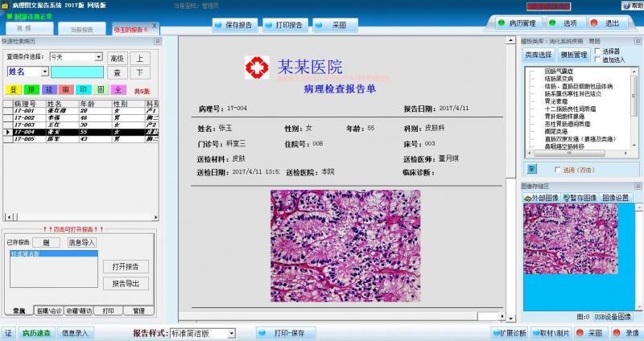Click the yellow 登 status filter swatch
The width and height of the screenshot is (644, 341).
(14, 89)
